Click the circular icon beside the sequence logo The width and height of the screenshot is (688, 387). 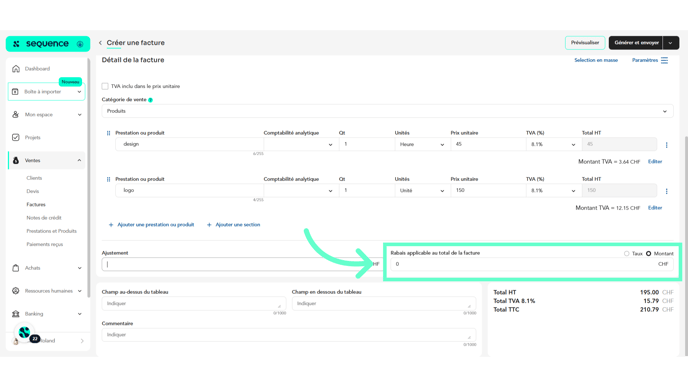click(80, 44)
